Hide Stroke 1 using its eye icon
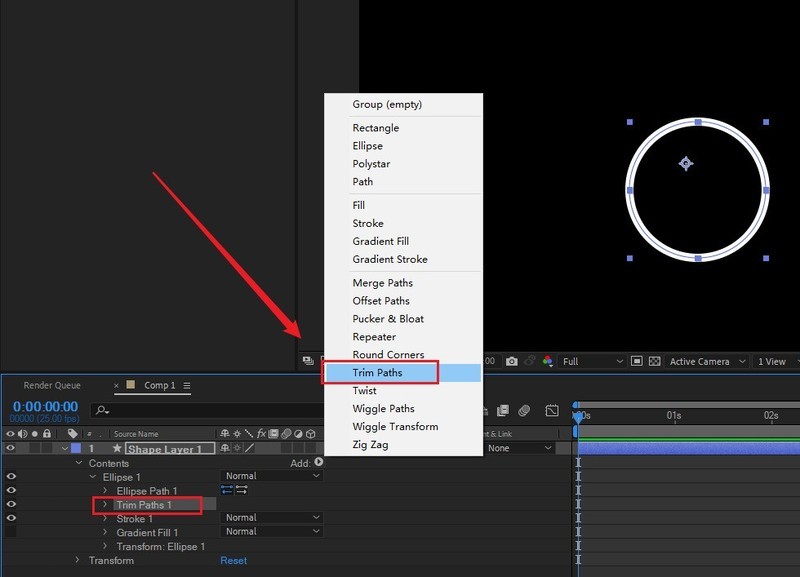Screen dimensions: 800x577 pyautogui.click(x=11, y=519)
